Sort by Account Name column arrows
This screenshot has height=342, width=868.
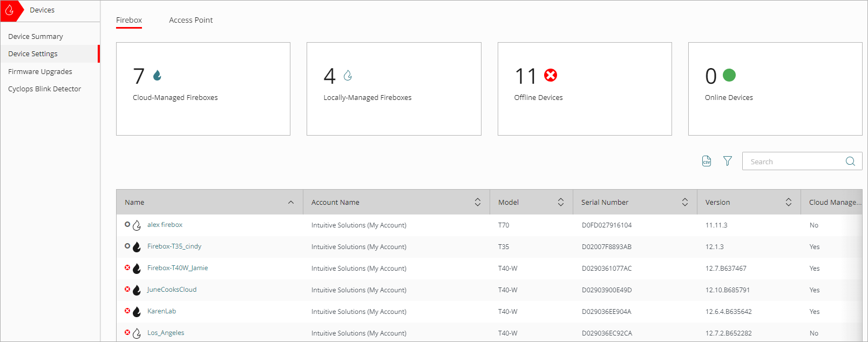(478, 202)
